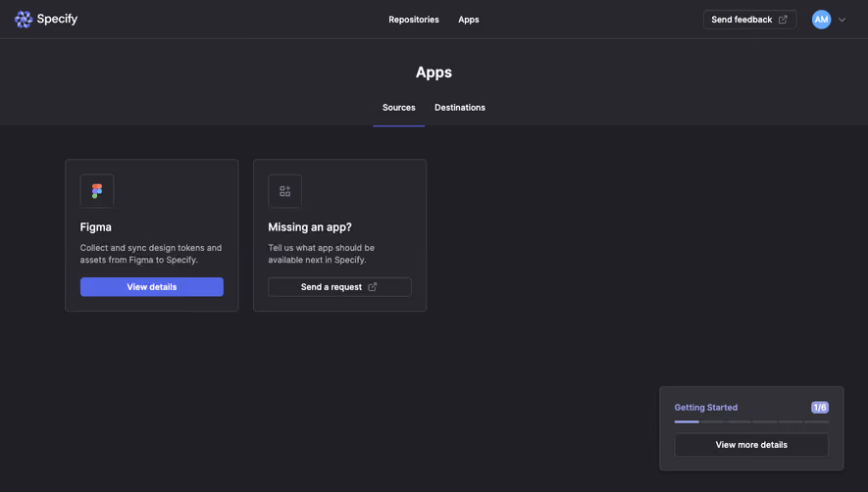Click the 1/6 progress badge
Image resolution: width=868 pixels, height=492 pixels.
(820, 408)
